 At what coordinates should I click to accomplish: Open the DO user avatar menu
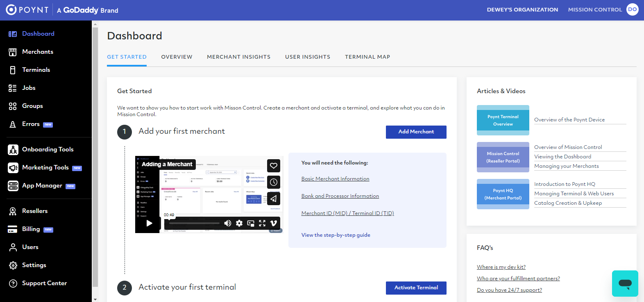click(633, 9)
